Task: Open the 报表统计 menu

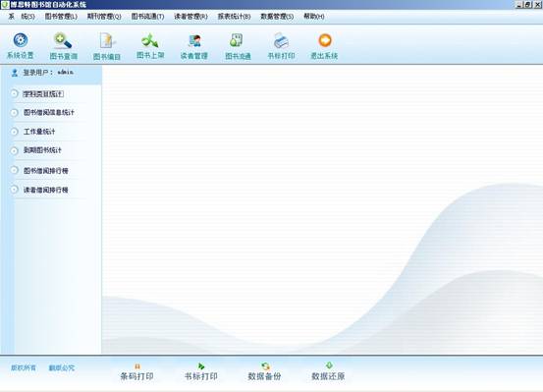Action: [234, 17]
